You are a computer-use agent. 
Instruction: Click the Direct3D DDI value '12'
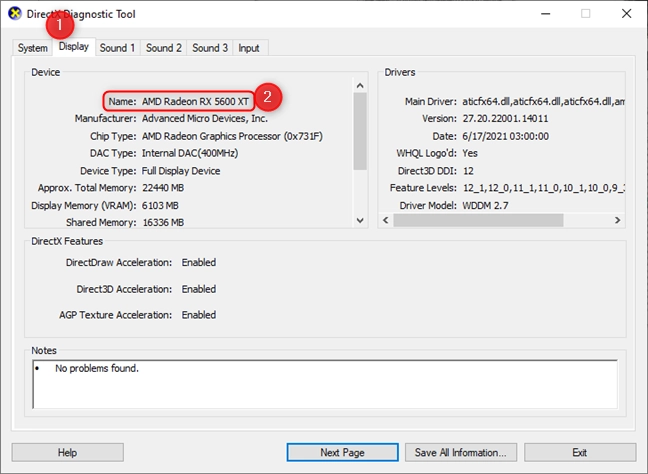click(x=468, y=171)
